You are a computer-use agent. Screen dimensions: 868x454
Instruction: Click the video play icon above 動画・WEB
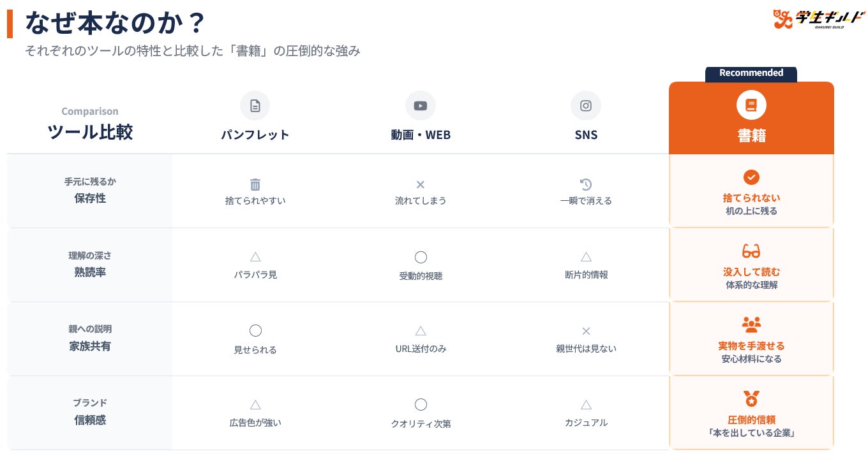pyautogui.click(x=421, y=106)
